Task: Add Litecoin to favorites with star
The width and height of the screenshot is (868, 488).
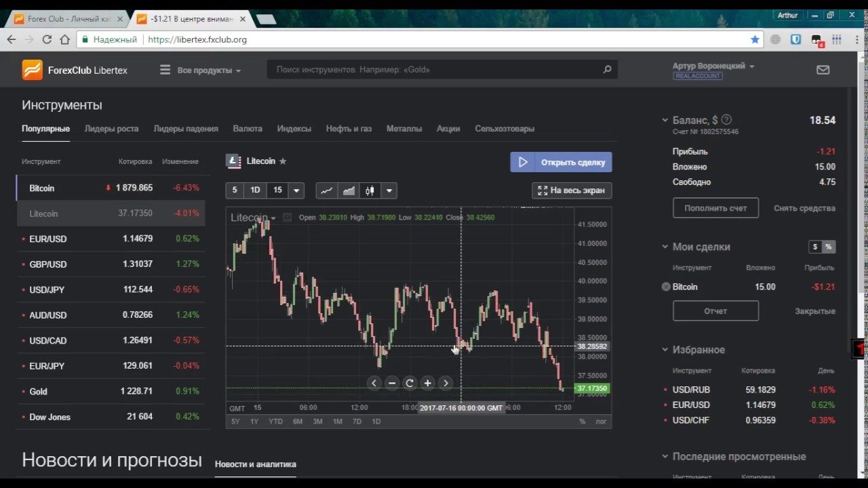Action: (x=283, y=161)
